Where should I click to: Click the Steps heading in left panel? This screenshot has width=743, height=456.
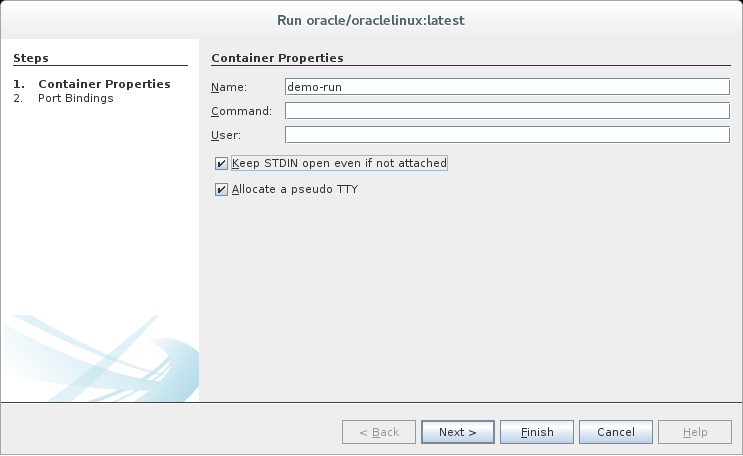point(31,58)
